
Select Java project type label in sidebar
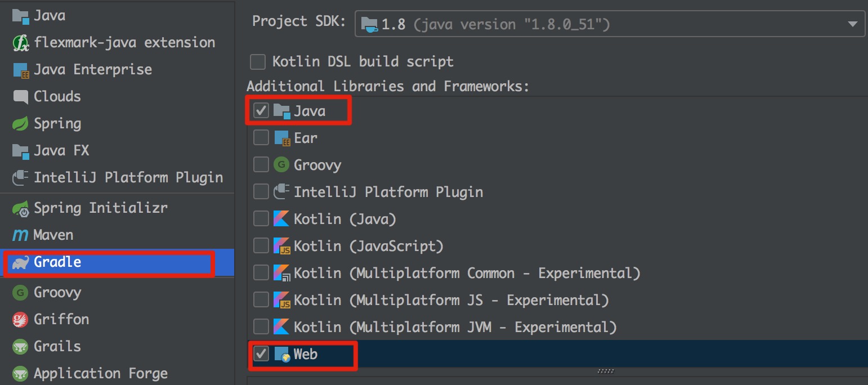point(50,16)
